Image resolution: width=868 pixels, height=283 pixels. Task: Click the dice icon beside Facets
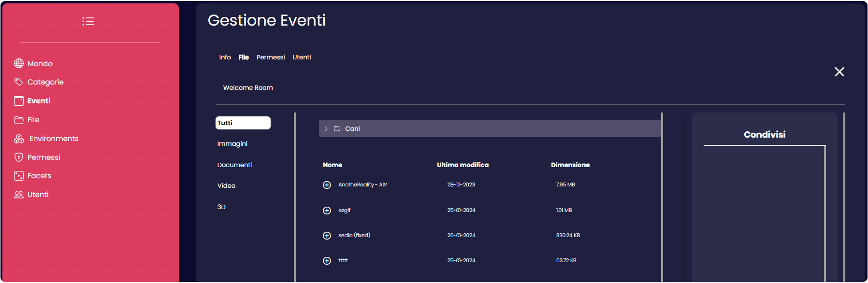pyautogui.click(x=19, y=176)
